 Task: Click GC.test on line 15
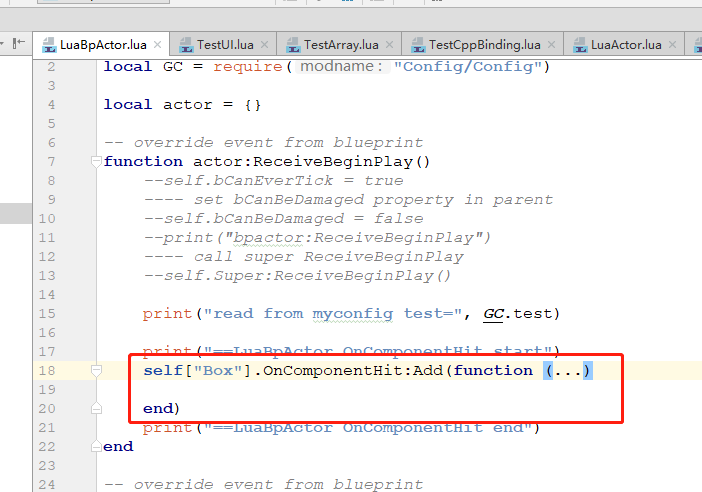coord(517,314)
